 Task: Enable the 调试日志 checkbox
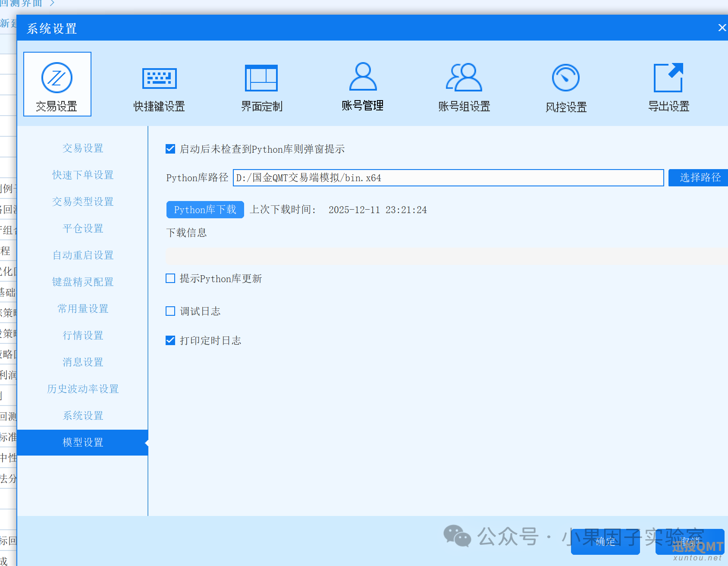pos(170,311)
